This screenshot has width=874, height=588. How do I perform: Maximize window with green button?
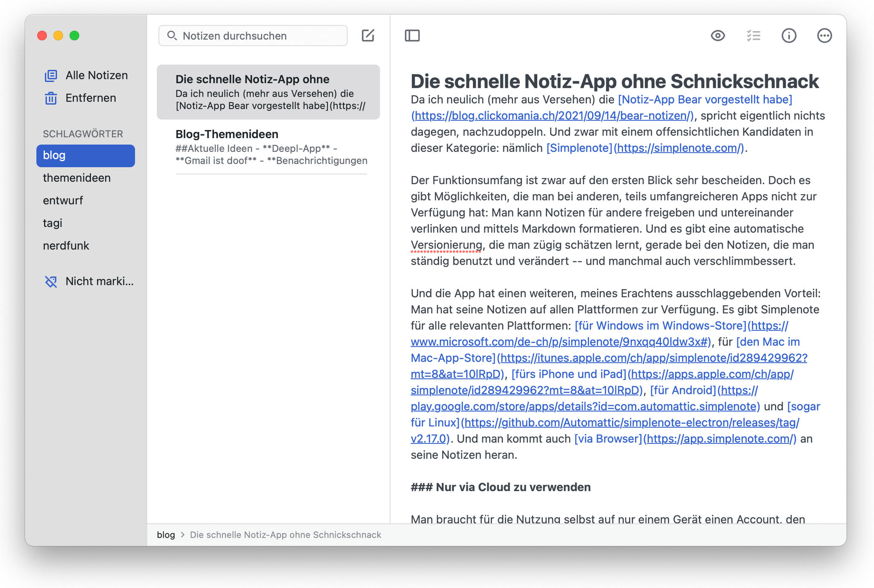pos(74,35)
